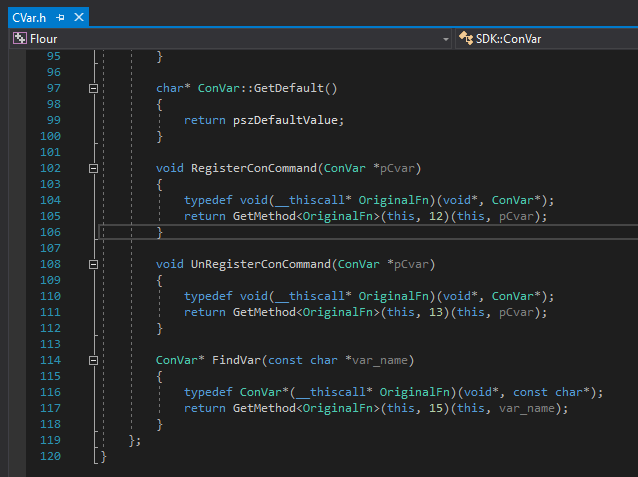638x477 pixels.
Task: Click the RegisterConCommand function name on line 102
Action: (254, 168)
